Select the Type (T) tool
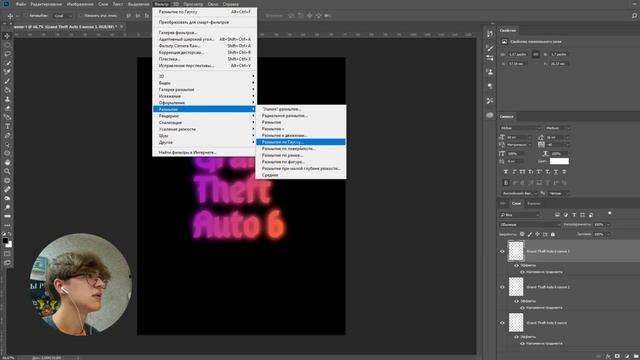 click(x=7, y=126)
